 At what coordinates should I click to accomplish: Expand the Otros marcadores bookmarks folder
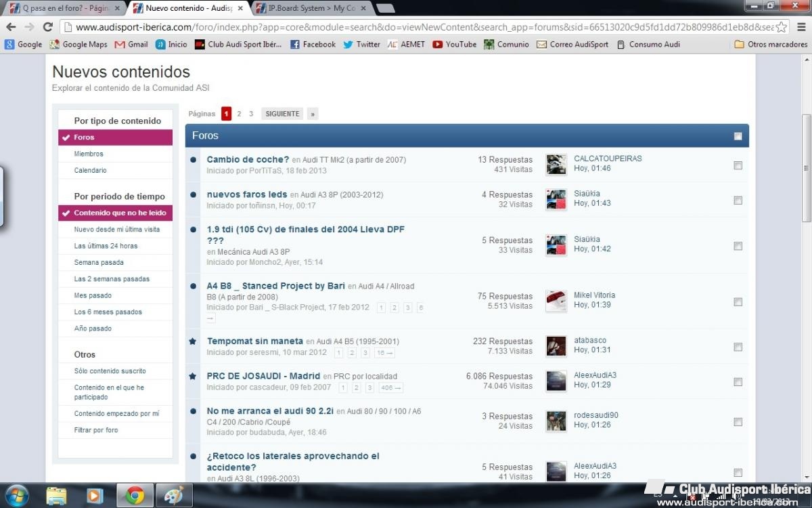click(771, 44)
